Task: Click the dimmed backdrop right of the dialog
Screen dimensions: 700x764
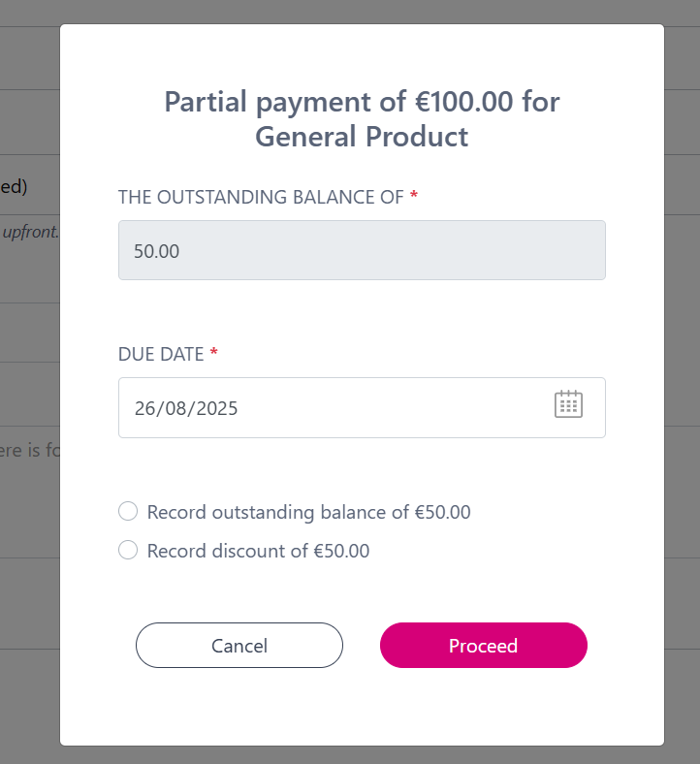Action: pos(683,388)
